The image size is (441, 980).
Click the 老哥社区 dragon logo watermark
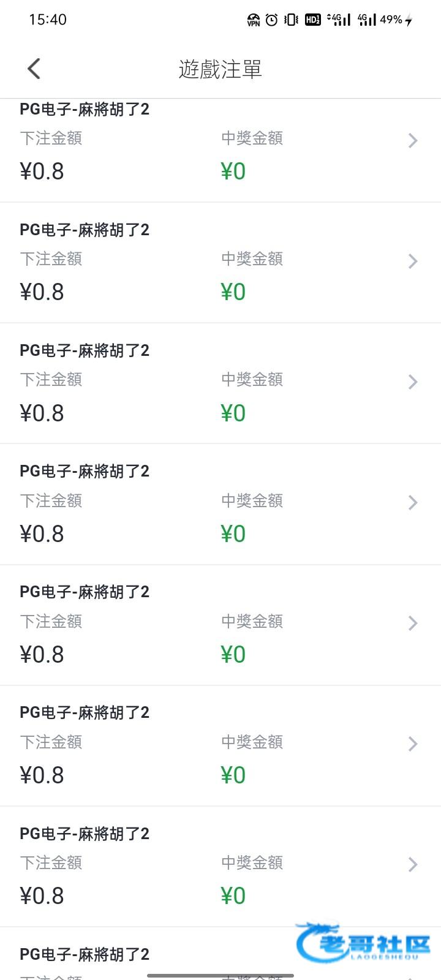tap(363, 944)
